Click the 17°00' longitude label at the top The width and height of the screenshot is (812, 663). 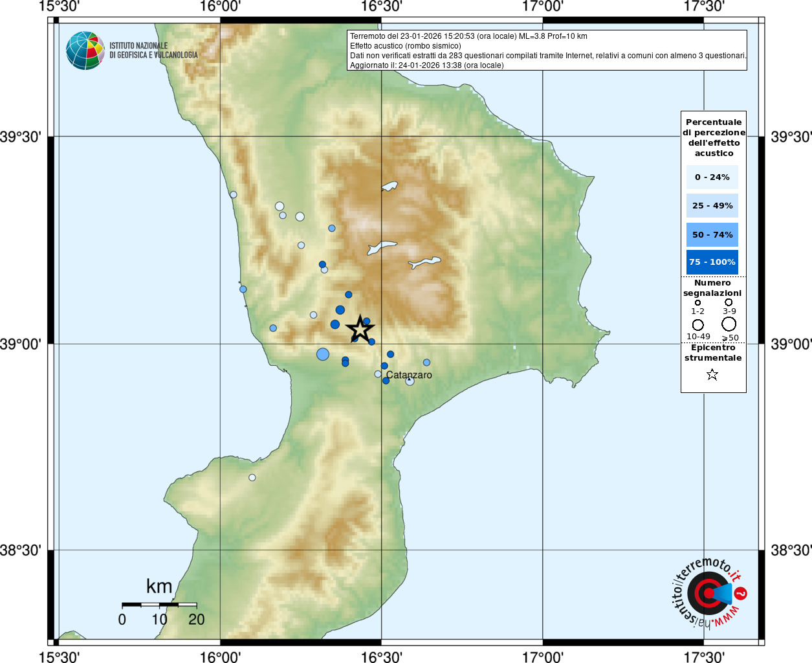[x=542, y=6]
